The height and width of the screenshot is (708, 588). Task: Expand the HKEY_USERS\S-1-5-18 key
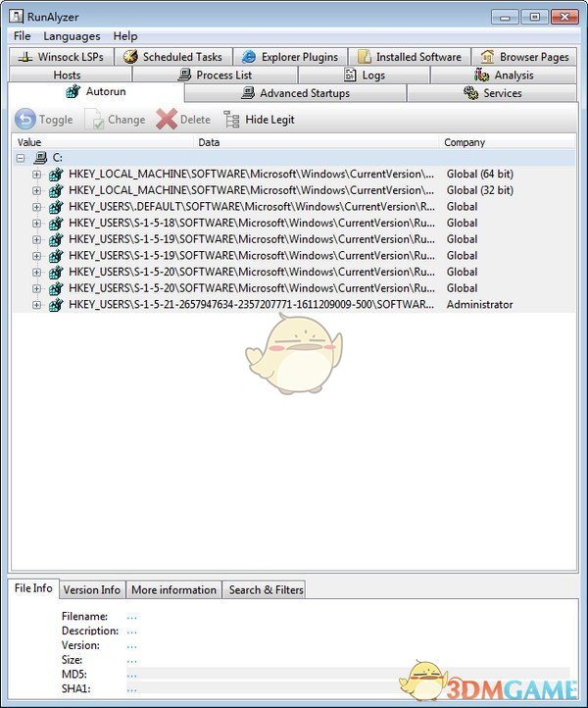(x=36, y=223)
